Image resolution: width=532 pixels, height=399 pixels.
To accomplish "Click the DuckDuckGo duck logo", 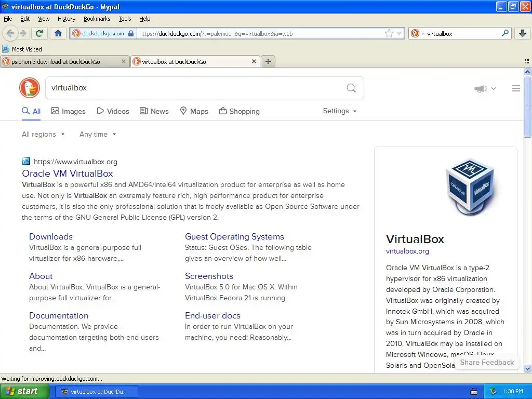I will pyautogui.click(x=30, y=88).
